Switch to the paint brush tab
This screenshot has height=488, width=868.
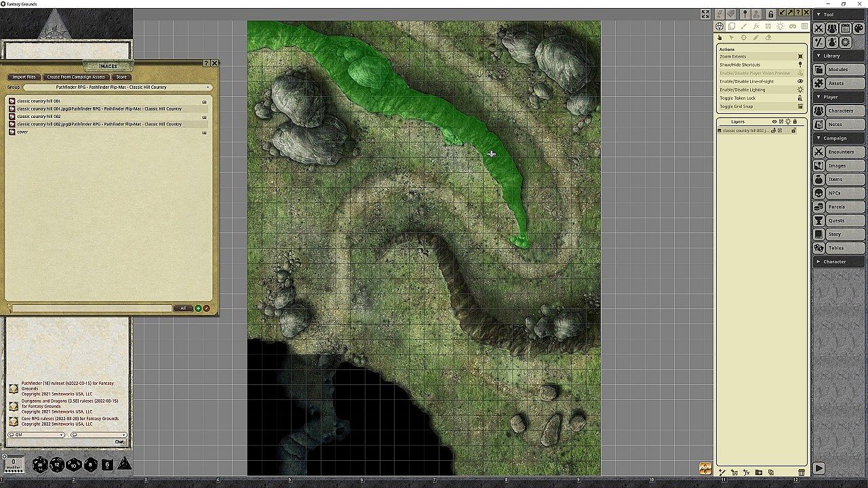[745, 26]
